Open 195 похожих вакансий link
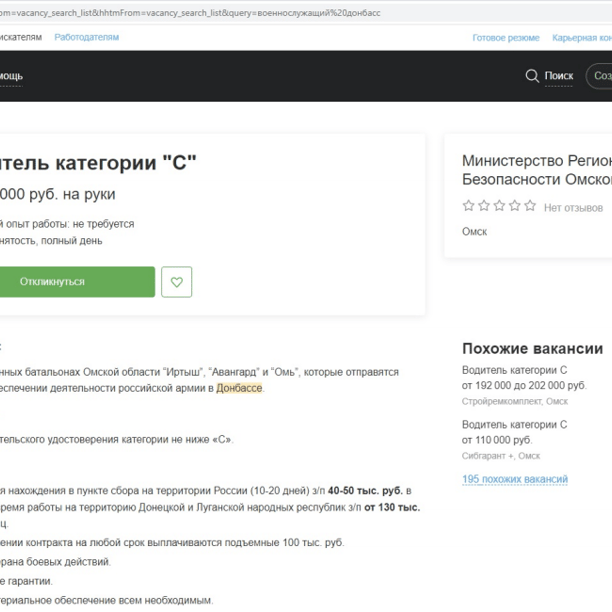The image size is (612, 612). click(515, 479)
